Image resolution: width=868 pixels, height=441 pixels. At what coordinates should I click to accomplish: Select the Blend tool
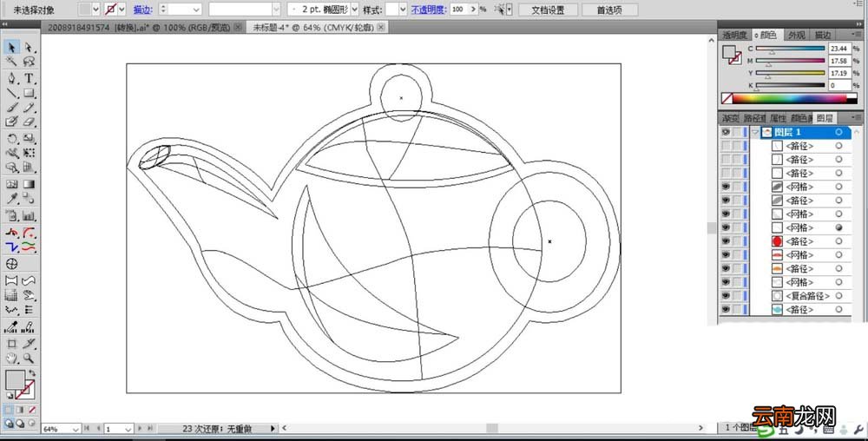(29, 199)
